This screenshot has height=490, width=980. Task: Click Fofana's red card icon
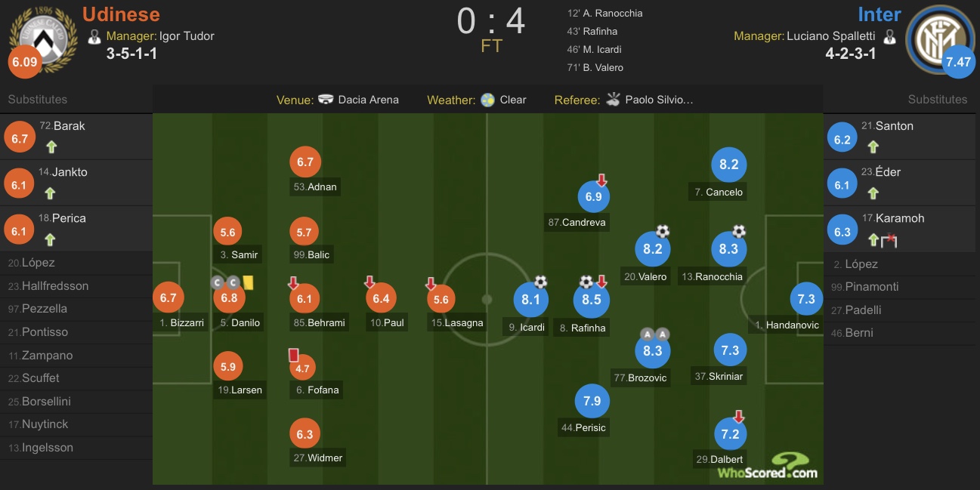(x=294, y=355)
